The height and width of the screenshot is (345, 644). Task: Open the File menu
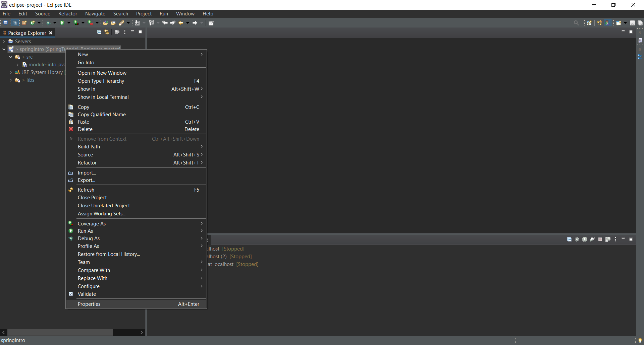click(6, 14)
